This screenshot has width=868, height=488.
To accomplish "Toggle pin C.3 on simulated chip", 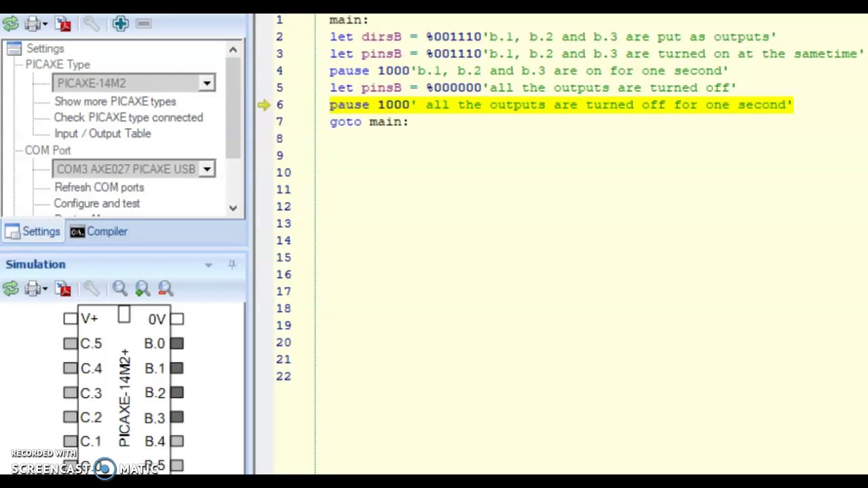I will point(71,392).
